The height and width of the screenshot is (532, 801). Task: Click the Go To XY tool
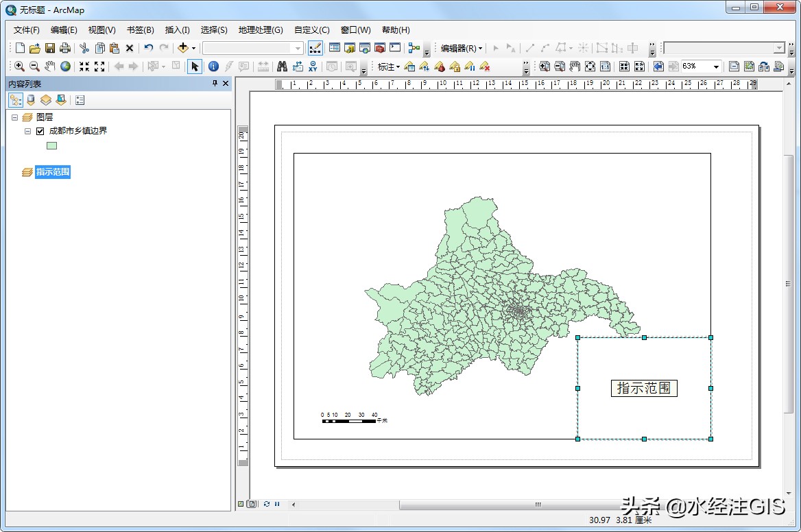click(314, 66)
